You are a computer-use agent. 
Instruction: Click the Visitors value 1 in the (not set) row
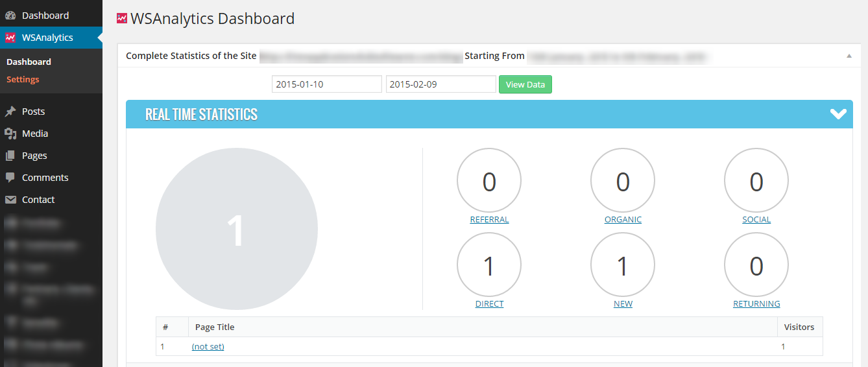click(783, 347)
